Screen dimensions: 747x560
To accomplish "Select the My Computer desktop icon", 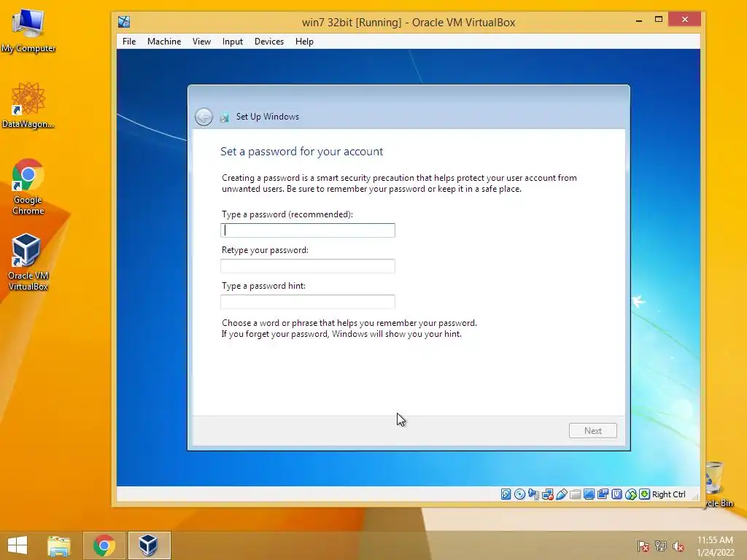I will [28, 30].
